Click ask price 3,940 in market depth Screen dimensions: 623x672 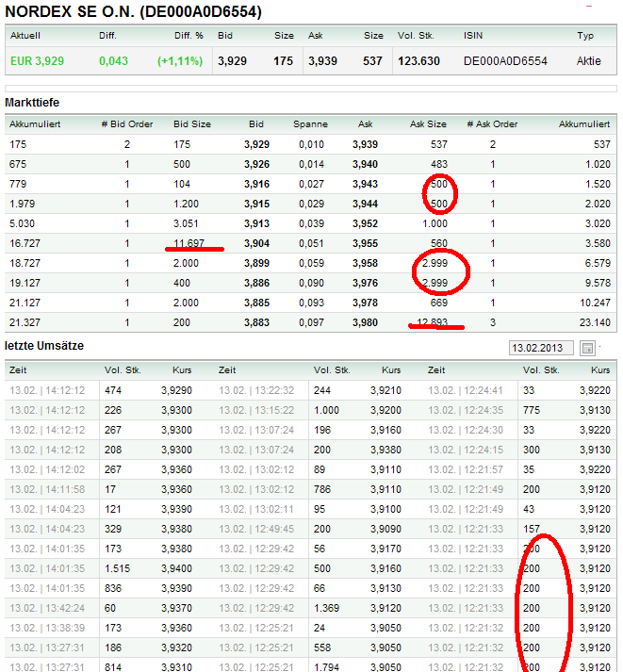365,164
